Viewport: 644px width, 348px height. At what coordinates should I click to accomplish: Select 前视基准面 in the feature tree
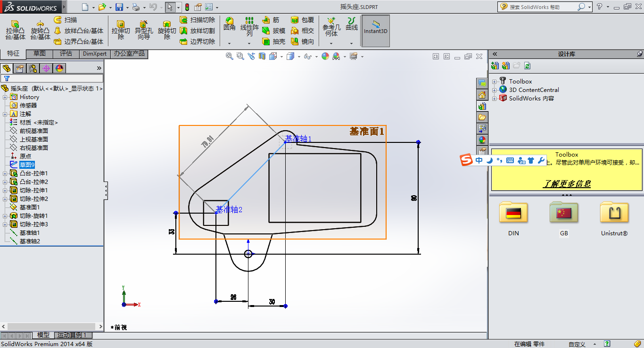33,131
